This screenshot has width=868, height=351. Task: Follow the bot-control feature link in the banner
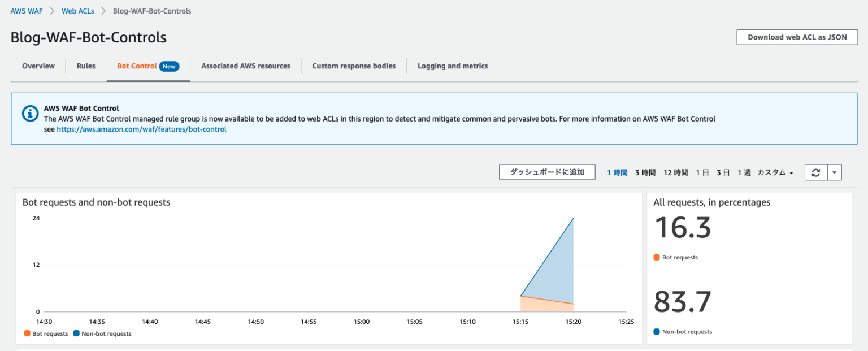click(x=141, y=129)
